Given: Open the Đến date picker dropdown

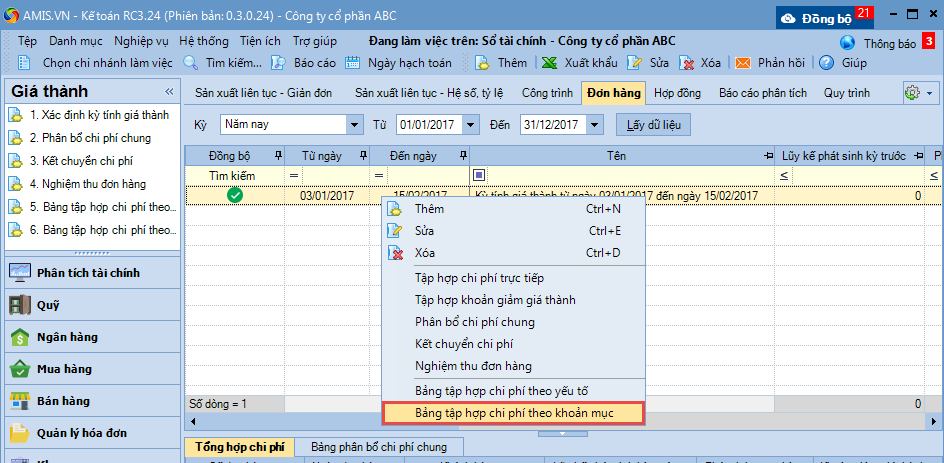Looking at the screenshot, I should click(595, 125).
